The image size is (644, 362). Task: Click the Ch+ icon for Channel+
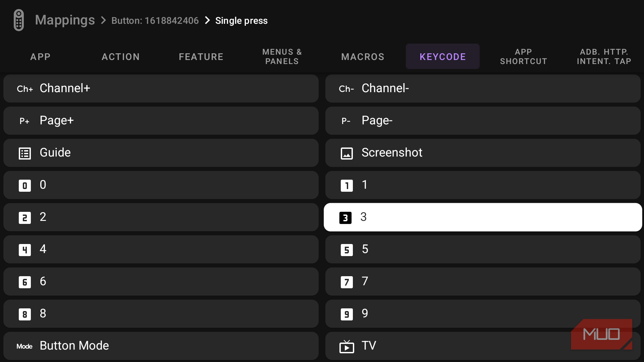point(25,89)
